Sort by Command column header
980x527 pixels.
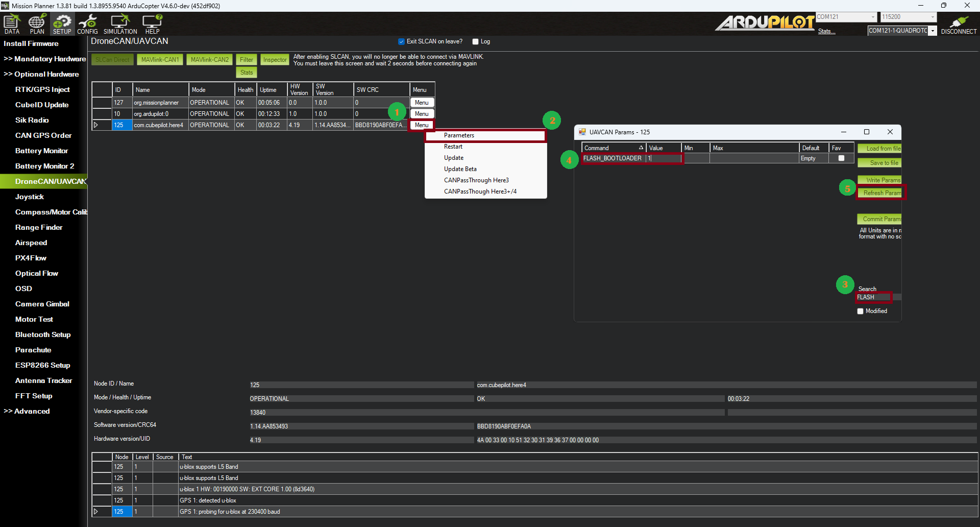[614, 148]
